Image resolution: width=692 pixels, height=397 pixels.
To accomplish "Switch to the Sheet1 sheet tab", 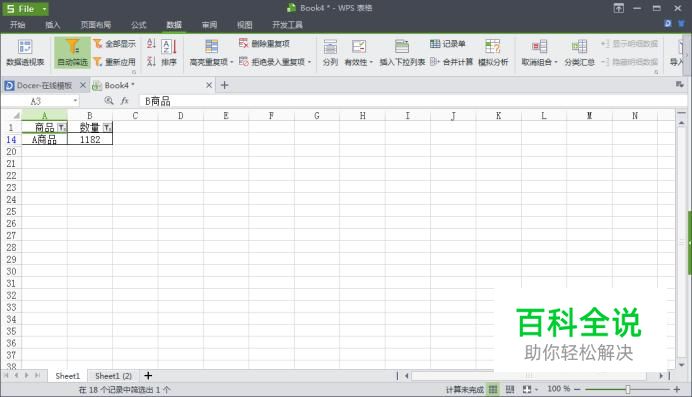I will pos(68,376).
